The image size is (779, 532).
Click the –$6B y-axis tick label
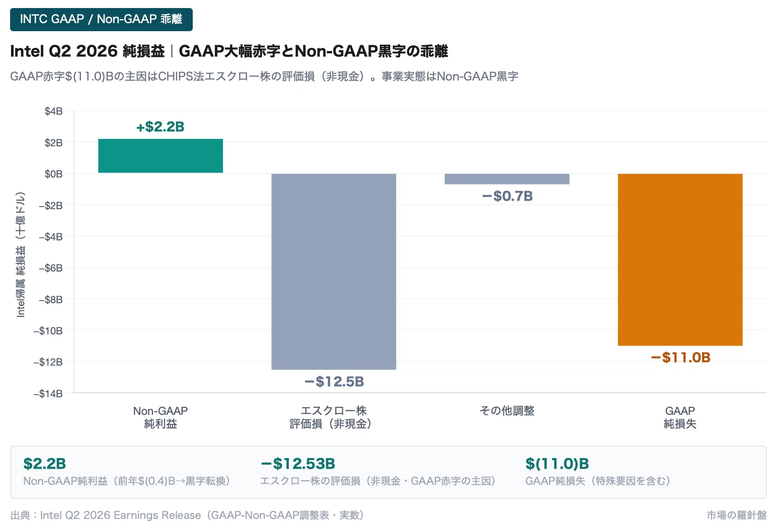click(x=51, y=268)
